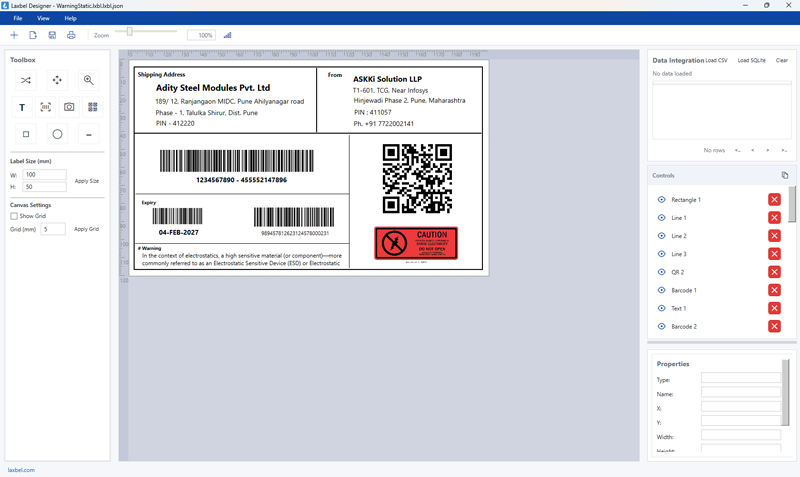Select the QR code on the label
Screen dimensions: 800x477
(x=417, y=179)
